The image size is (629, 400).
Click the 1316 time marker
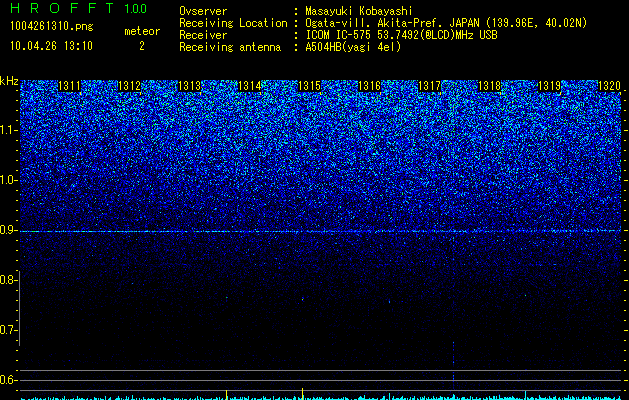[369, 86]
